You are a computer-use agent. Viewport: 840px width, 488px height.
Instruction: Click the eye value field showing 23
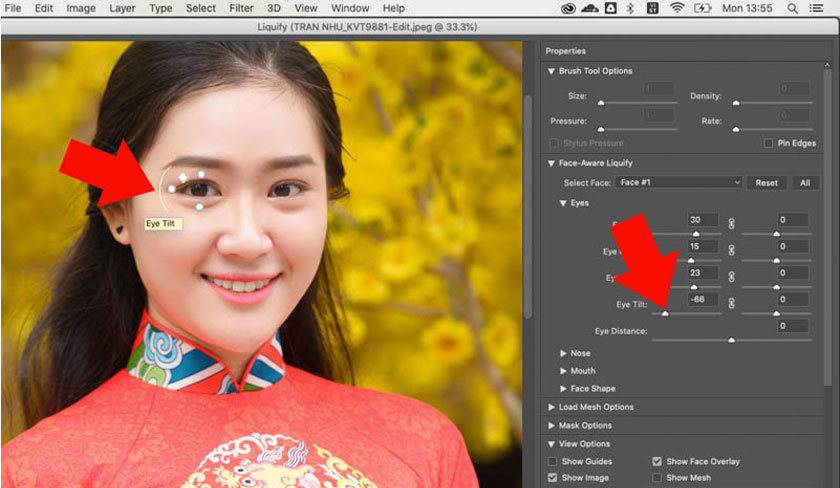pyautogui.click(x=703, y=273)
